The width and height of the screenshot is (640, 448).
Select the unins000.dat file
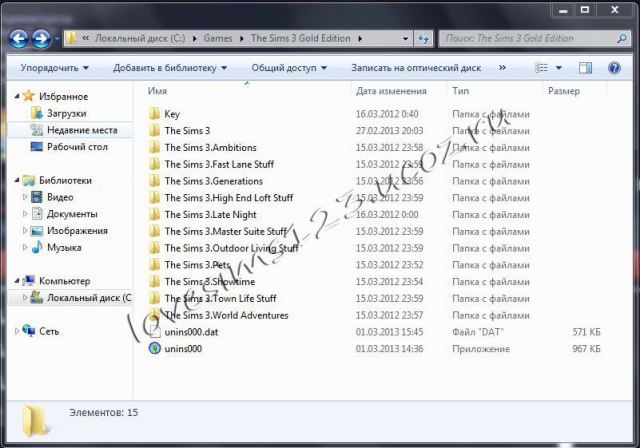[x=191, y=332]
